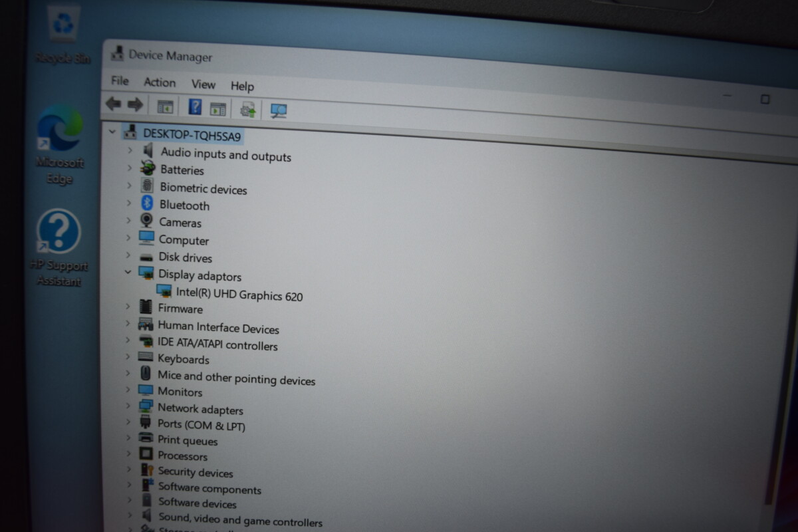
Task: Click the "Mice and other pointing devices" label
Action: point(236,378)
